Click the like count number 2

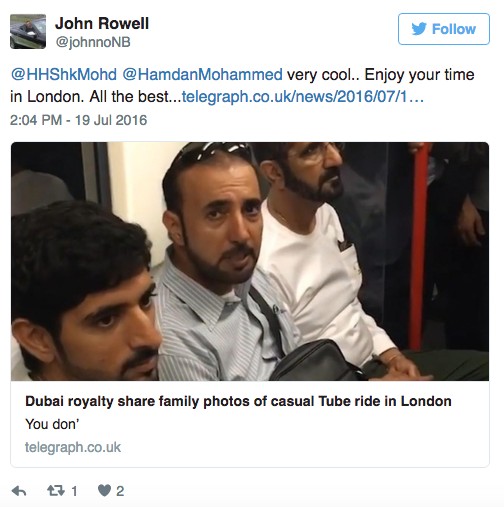pos(120,491)
